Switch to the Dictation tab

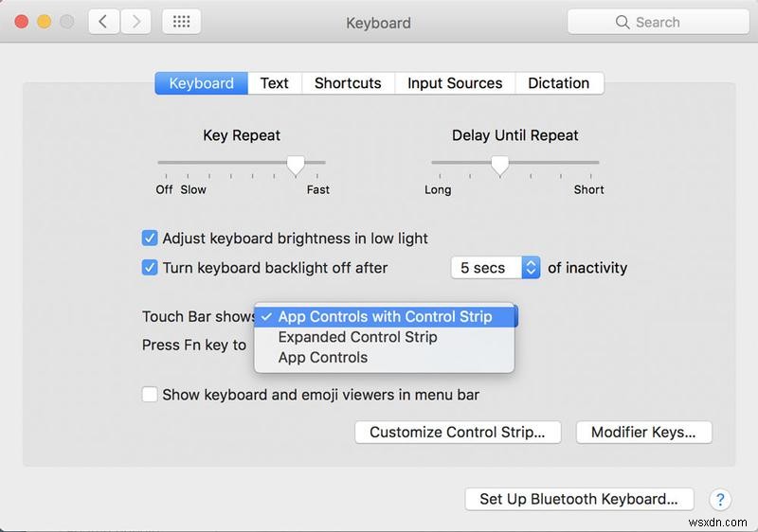coord(559,83)
